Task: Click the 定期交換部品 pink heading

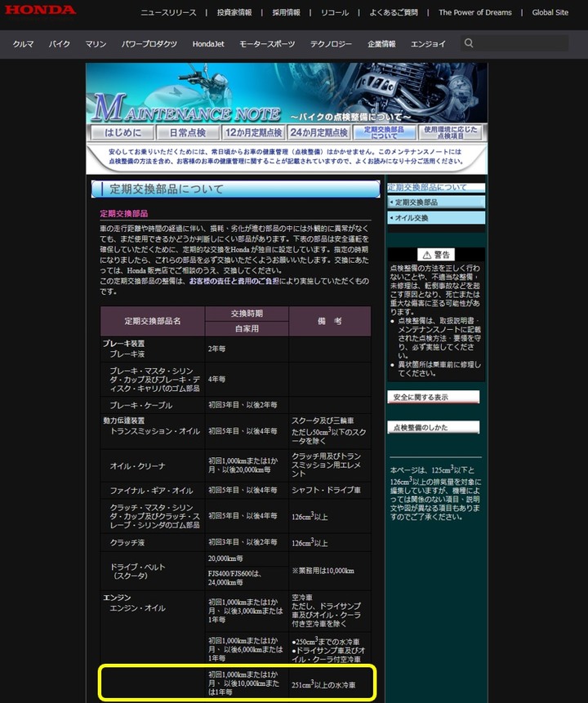Action: (124, 213)
